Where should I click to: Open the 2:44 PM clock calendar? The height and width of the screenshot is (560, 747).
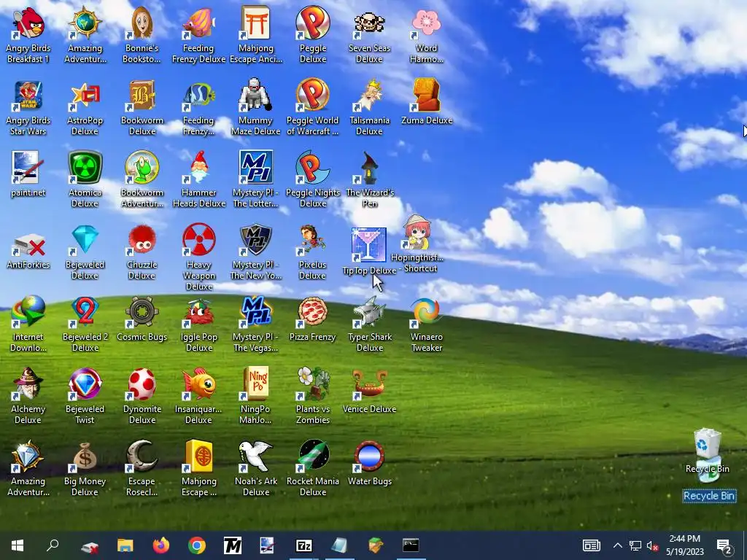(x=684, y=545)
